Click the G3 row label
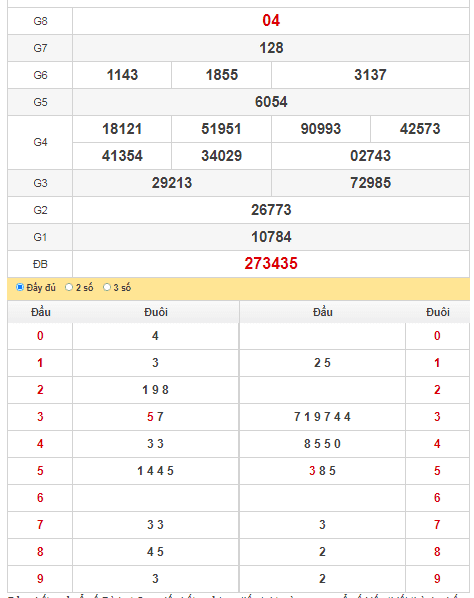The image size is (474, 598). pos(40,183)
